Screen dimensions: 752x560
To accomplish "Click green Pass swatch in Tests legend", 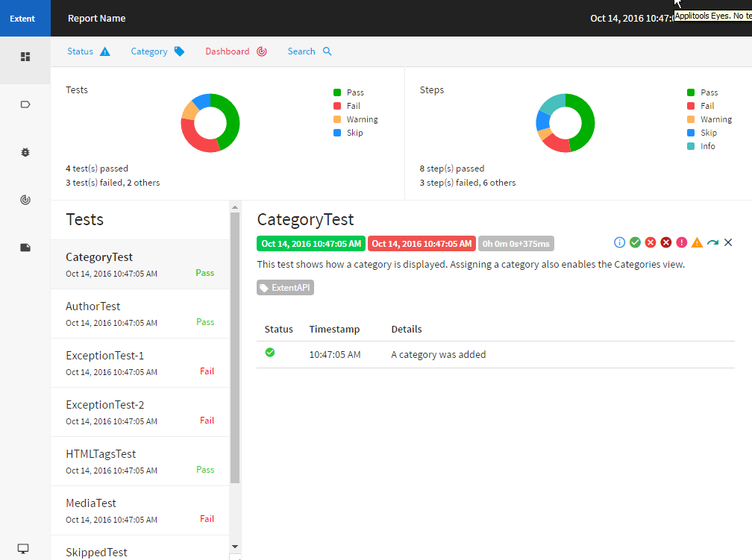I will (x=337, y=92).
